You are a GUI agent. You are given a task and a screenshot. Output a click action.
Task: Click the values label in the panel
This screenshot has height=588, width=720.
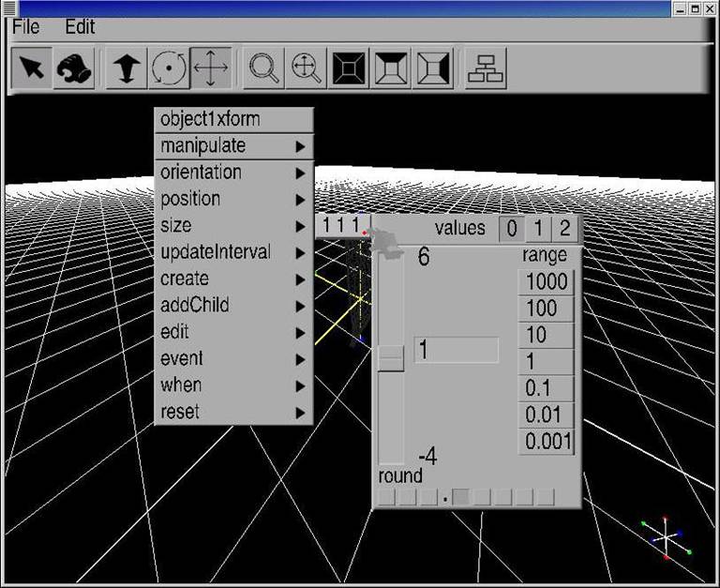coord(459,228)
